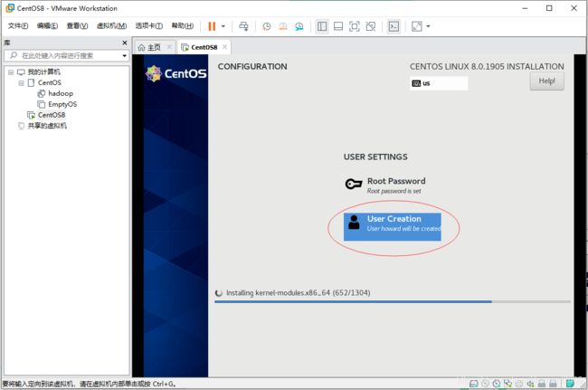The image size is (588, 390).
Task: Click the sound card status bar icon
Action: 530,384
